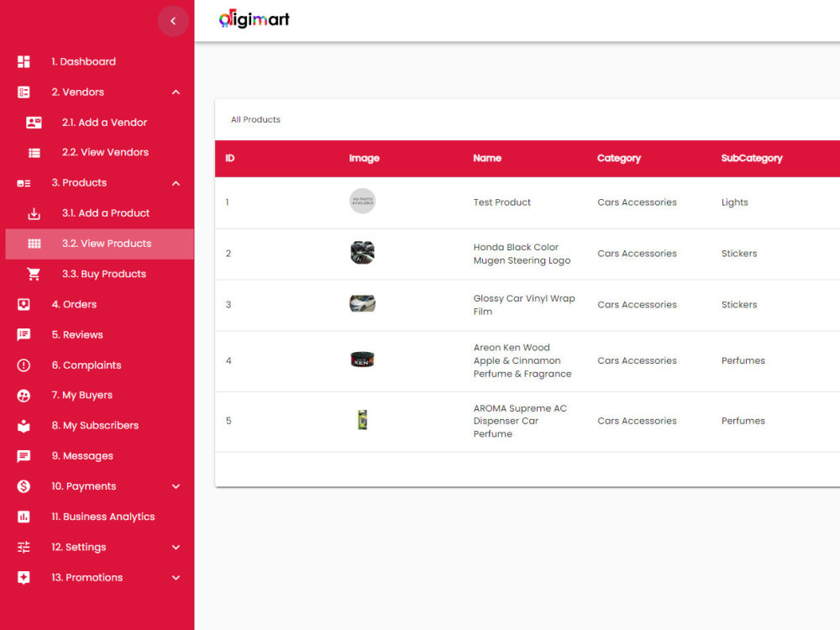This screenshot has width=840, height=630.
Task: Click the Honda Mugen Steering Logo thumbnail
Action: 362,253
